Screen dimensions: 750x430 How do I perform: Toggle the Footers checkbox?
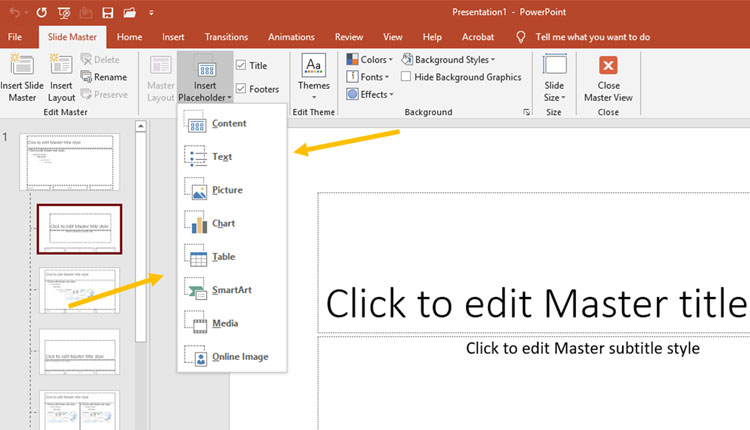(241, 89)
